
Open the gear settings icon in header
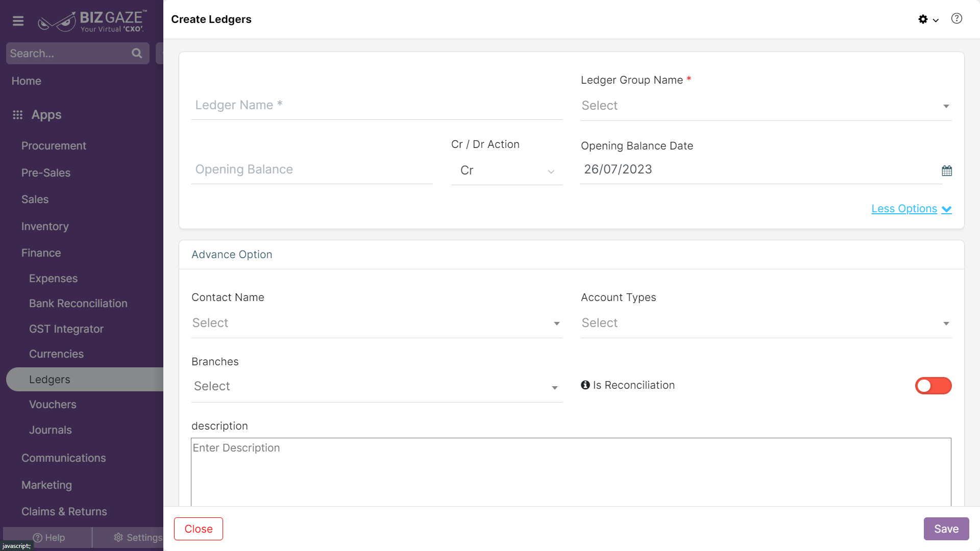point(923,19)
